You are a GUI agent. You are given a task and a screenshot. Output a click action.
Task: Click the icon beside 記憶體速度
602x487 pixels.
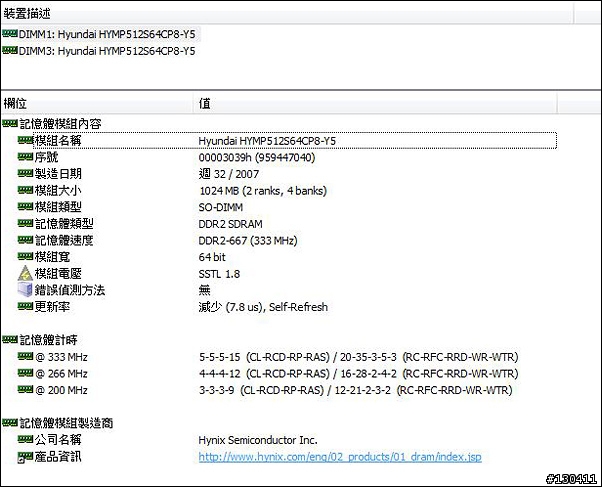click(x=25, y=240)
